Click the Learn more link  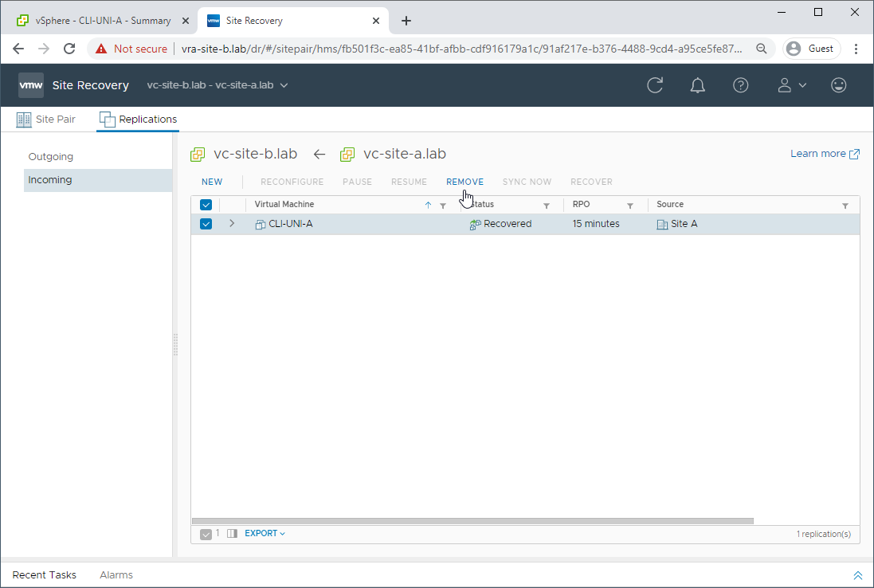tap(825, 154)
